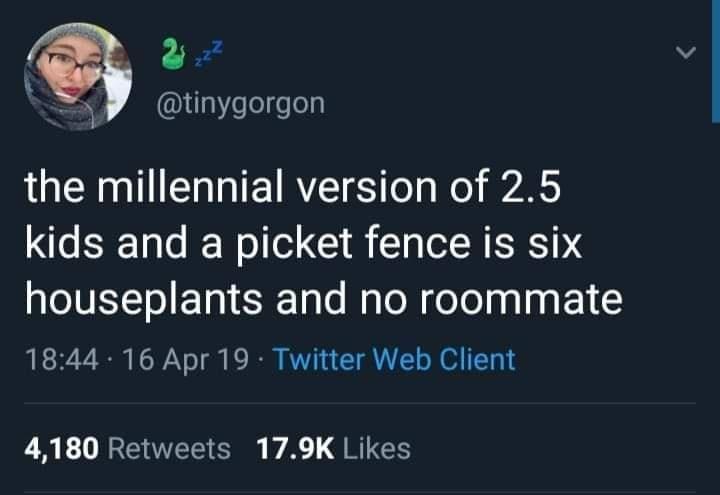The image size is (720, 495).
Task: Click the word "Likes" label
Action: (x=376, y=449)
